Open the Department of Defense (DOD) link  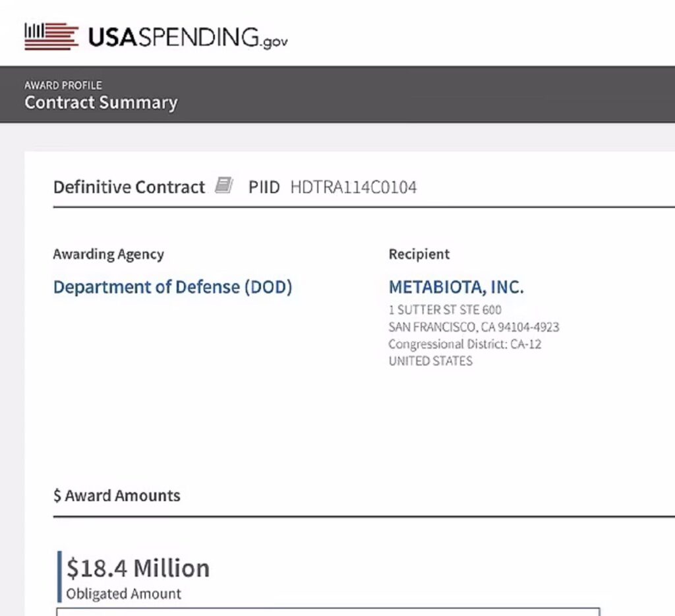[173, 287]
